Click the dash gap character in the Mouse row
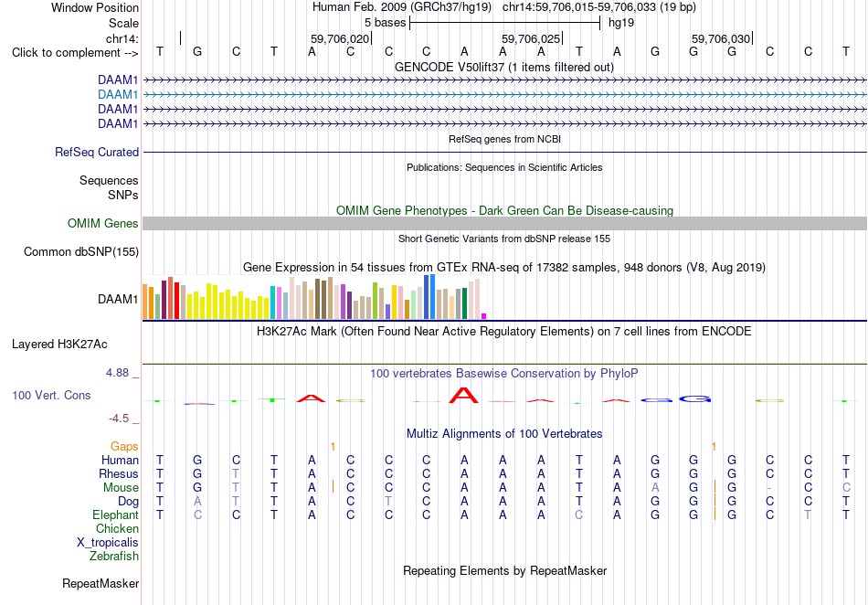The height and width of the screenshot is (605, 868). (x=769, y=488)
